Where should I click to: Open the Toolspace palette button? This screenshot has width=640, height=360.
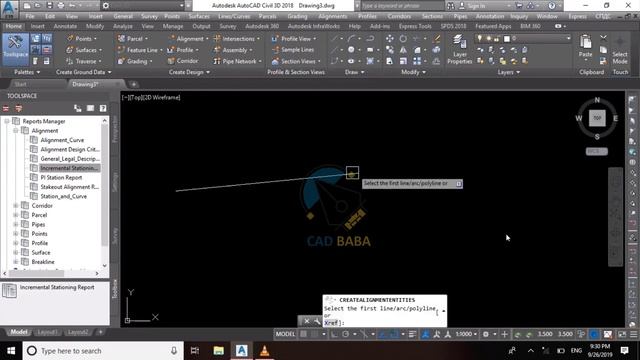(16, 50)
